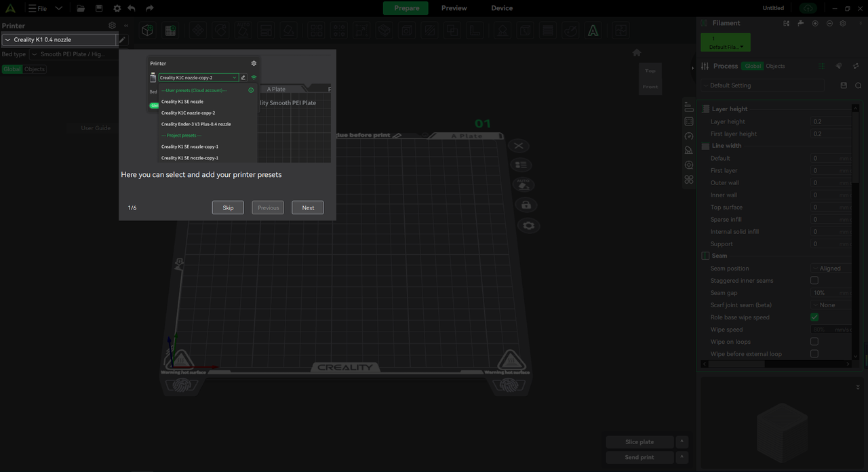This screenshot has width=868, height=472.
Task: Click the Outer wall line width field
Action: point(831,183)
